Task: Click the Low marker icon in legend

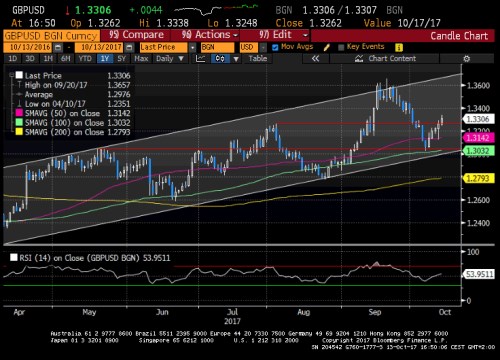Action: [x=20, y=104]
